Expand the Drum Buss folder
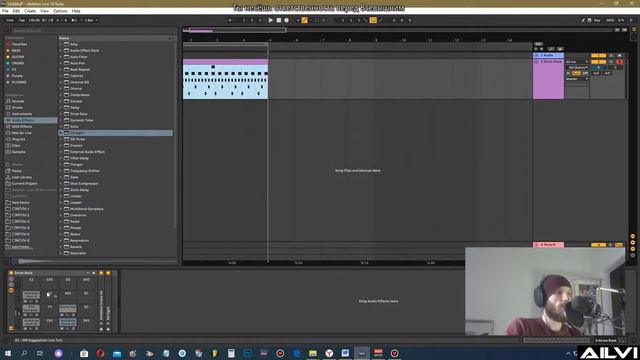Image resolution: width=640 pixels, height=360 pixels. pyautogui.click(x=61, y=114)
